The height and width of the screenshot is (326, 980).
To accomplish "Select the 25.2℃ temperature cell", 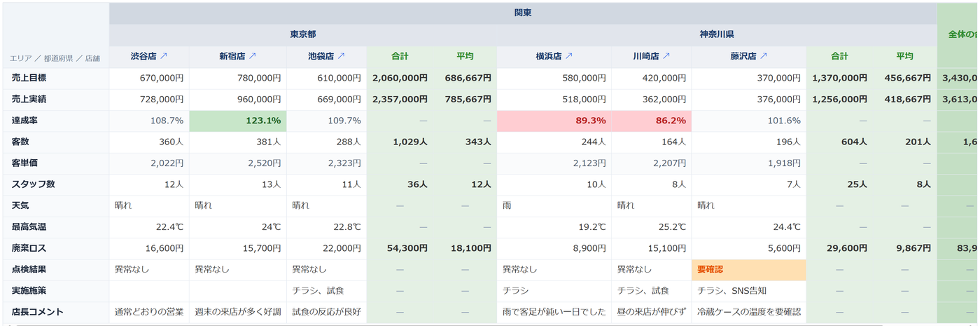I will 651,227.
